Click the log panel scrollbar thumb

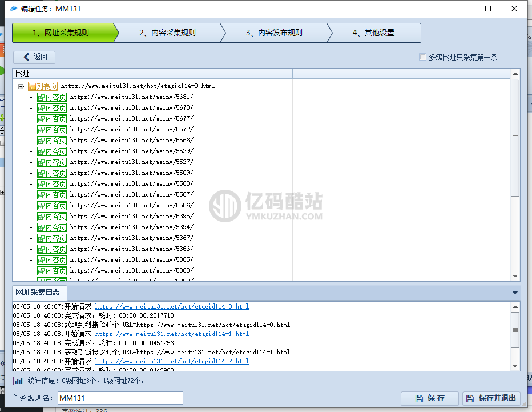click(x=515, y=330)
